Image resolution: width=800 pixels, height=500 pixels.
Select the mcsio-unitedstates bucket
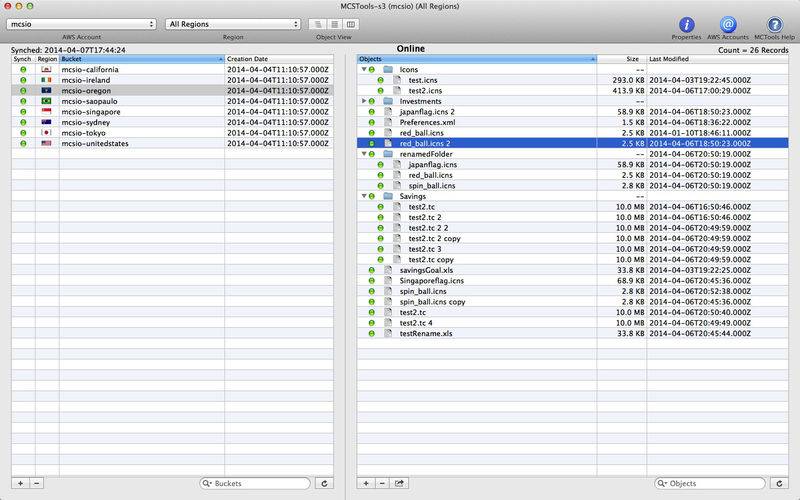172,143
